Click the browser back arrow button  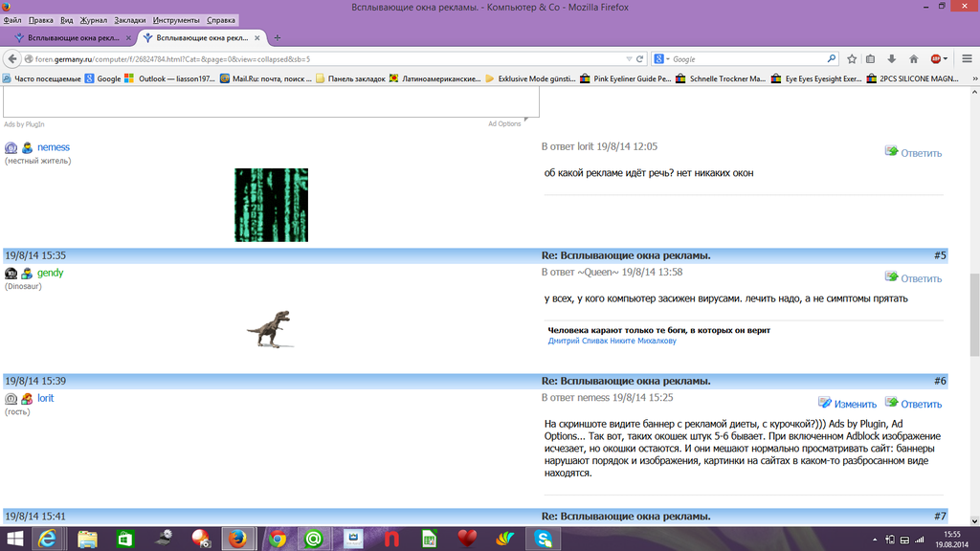pyautogui.click(x=11, y=58)
